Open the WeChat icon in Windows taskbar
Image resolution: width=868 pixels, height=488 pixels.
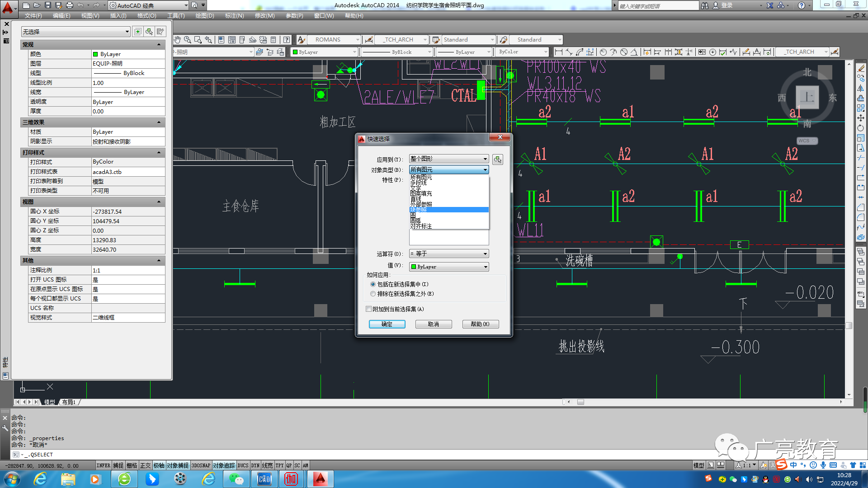click(236, 479)
